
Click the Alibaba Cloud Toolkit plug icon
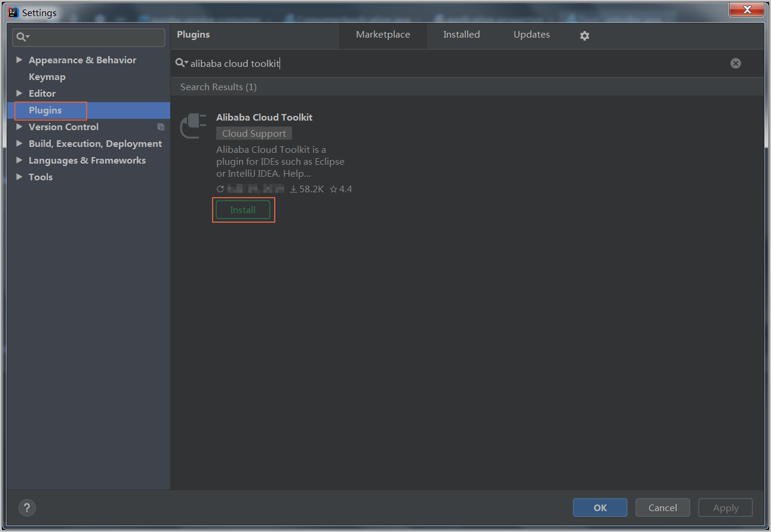(x=193, y=125)
